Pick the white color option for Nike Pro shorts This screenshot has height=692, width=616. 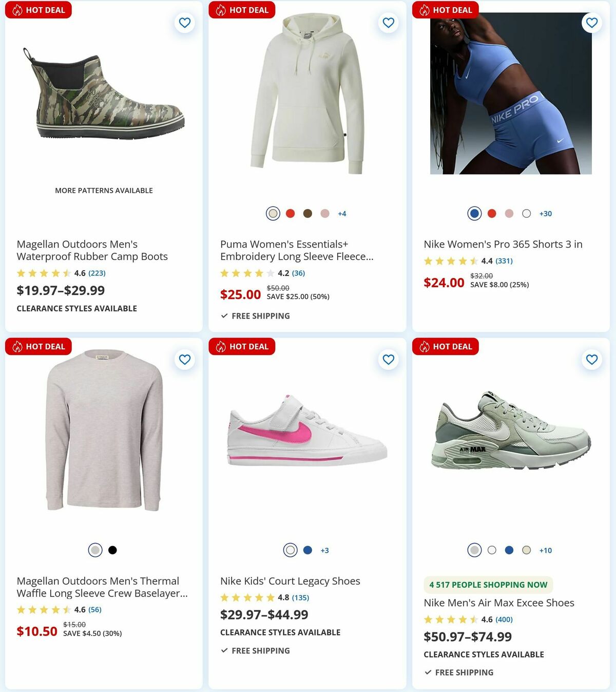(526, 213)
